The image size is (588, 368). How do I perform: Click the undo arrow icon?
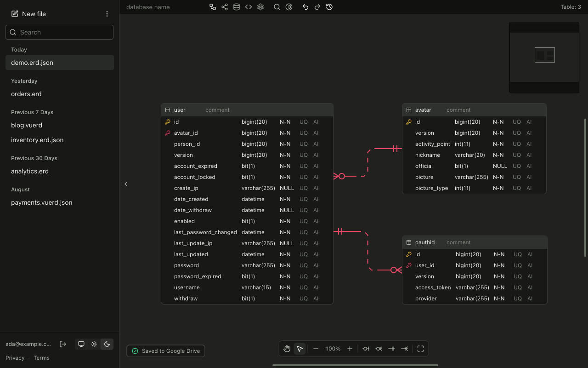pyautogui.click(x=305, y=7)
